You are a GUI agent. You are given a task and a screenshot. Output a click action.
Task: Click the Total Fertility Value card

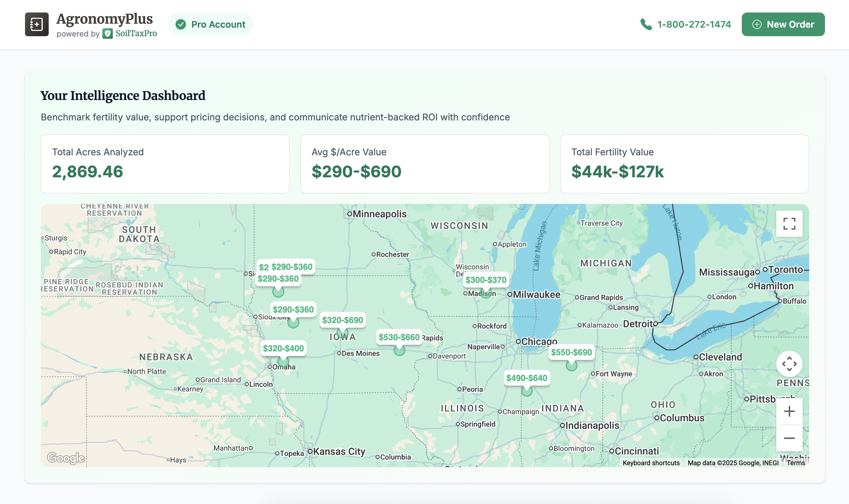coord(684,164)
